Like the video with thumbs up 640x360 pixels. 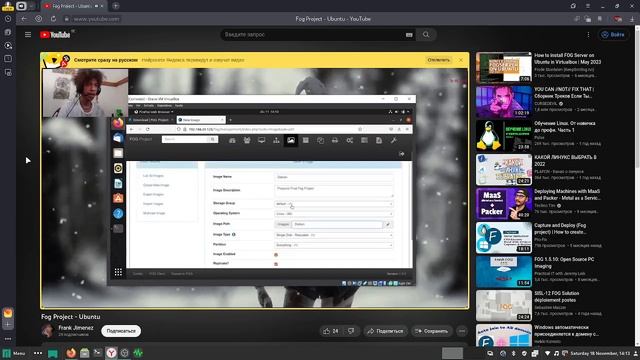tap(331, 331)
